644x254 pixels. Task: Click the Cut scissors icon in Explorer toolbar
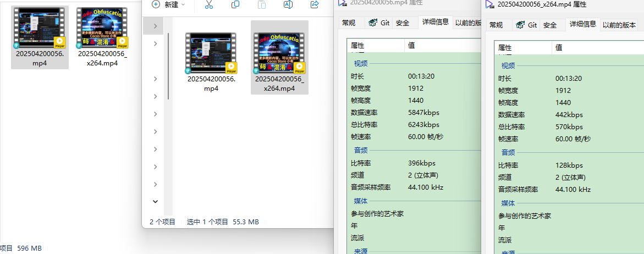point(208,4)
